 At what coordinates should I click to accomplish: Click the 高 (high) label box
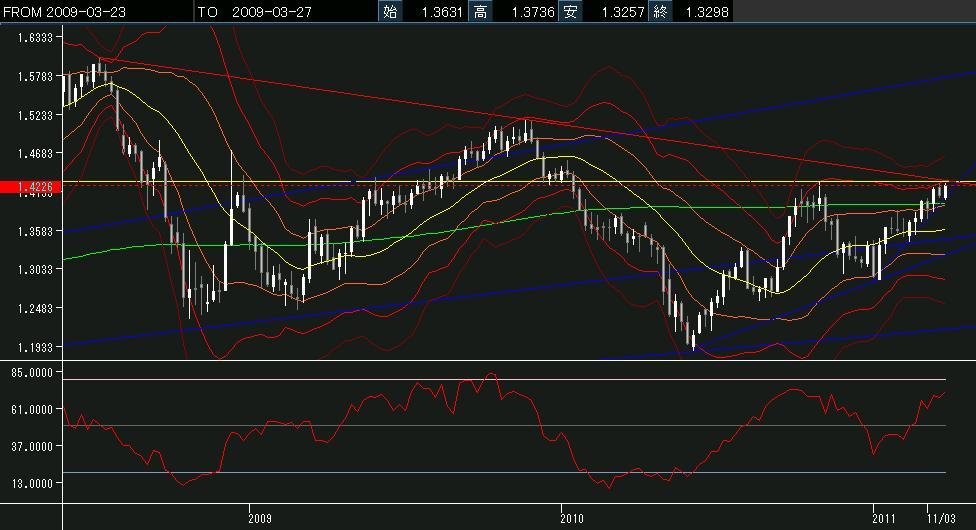tap(481, 12)
